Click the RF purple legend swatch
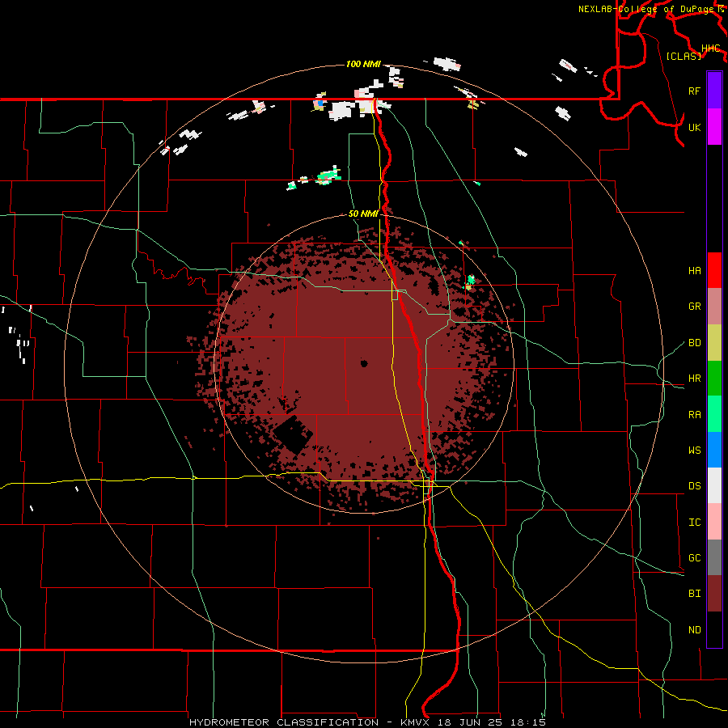728x728 pixels. [714, 91]
